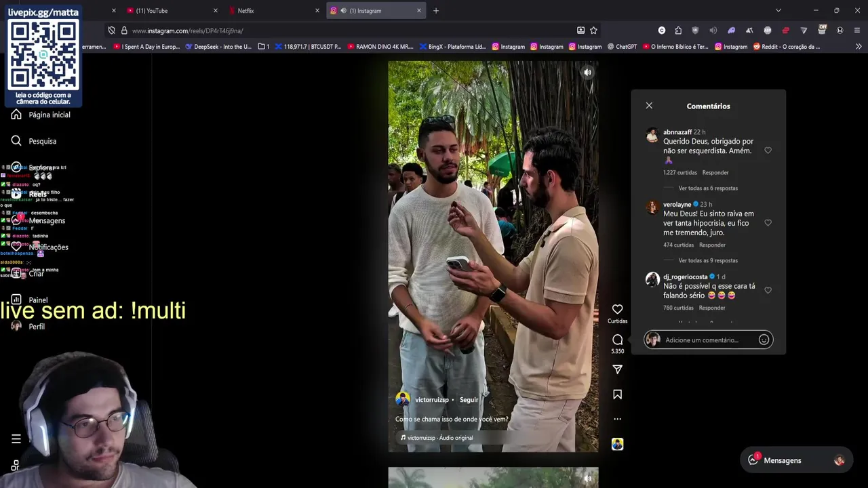The height and width of the screenshot is (488, 868).
Task: Open verolayne's profile from username
Action: (x=677, y=205)
